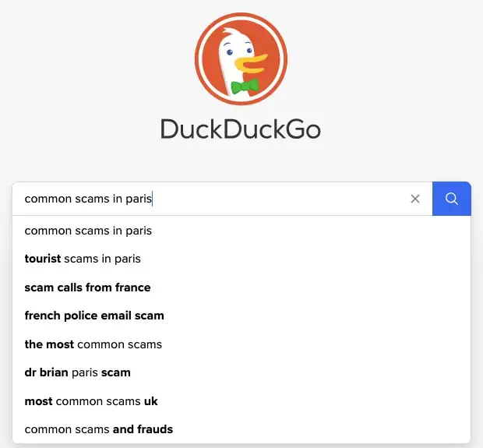Screen dimensions: 483x448
Task: Click the duck's eyes in the logo
Action: 239,51
